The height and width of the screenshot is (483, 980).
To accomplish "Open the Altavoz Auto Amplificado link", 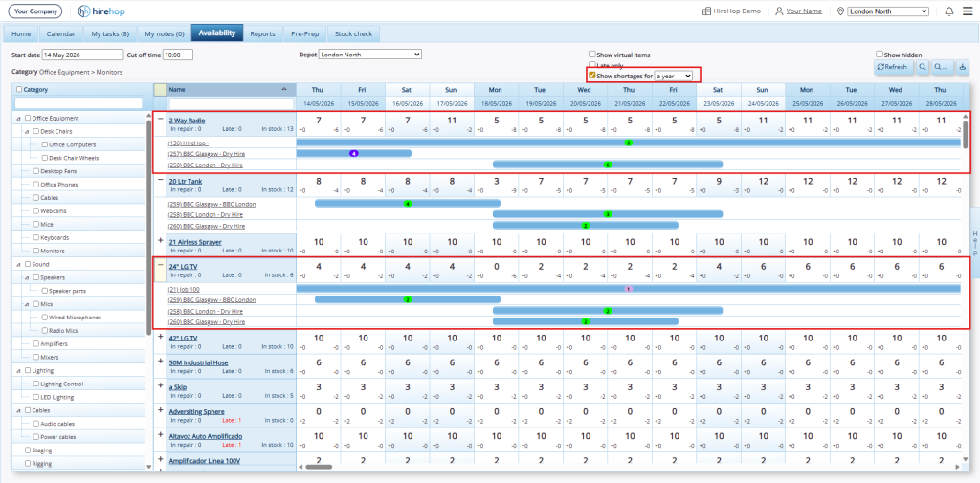I will (x=206, y=436).
